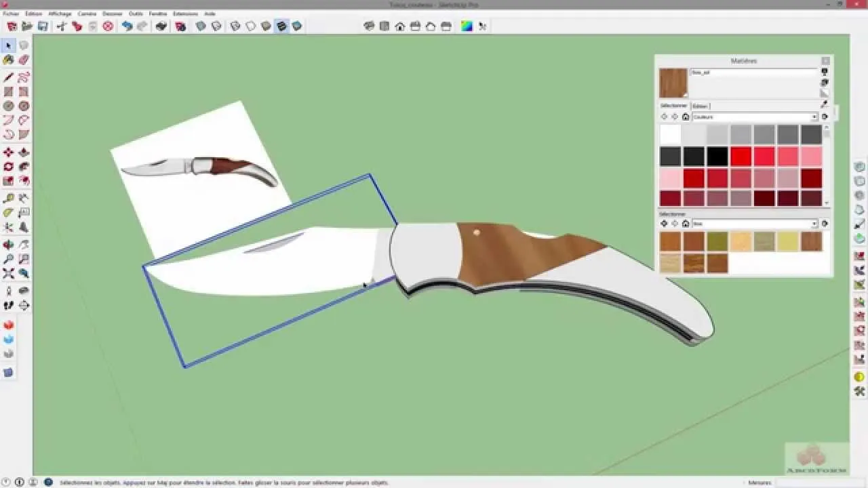Open Details menu beside Couleurs list

(x=825, y=117)
